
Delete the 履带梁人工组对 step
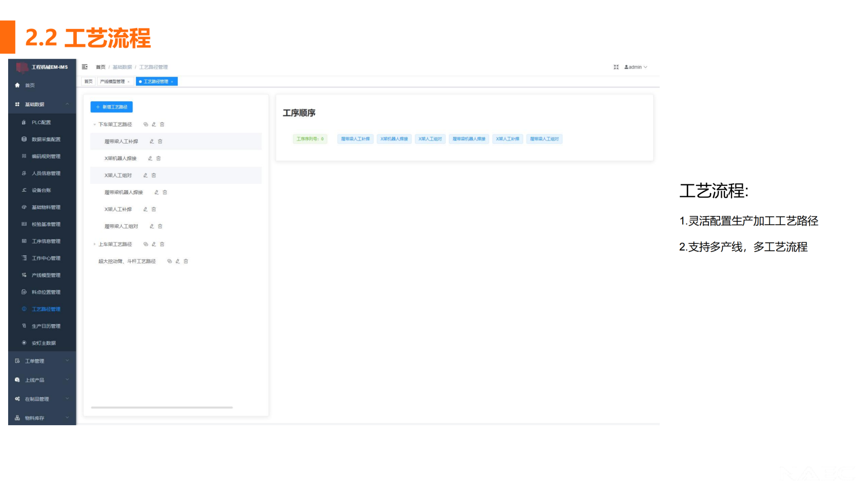[x=160, y=226]
